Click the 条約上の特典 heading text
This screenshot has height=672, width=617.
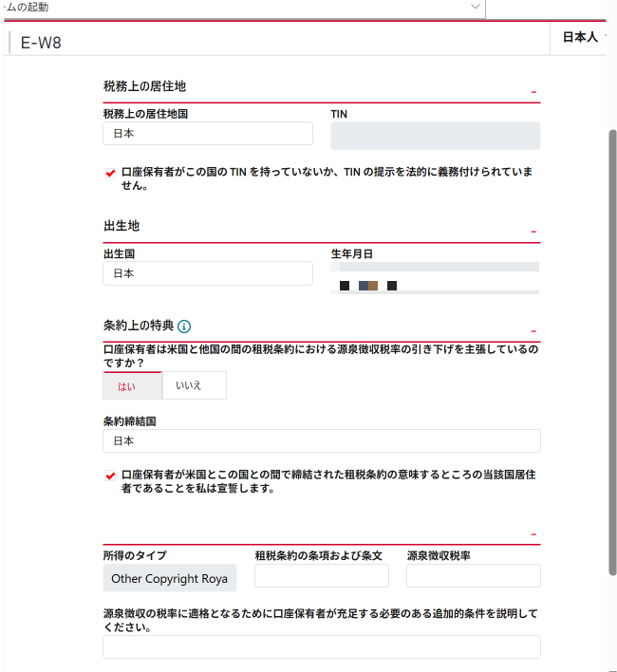click(x=139, y=326)
